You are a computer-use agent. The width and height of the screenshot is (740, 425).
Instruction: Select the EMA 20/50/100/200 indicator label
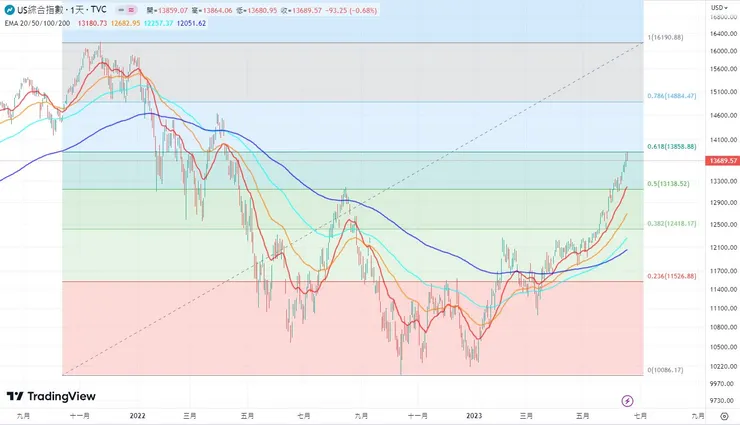pyautogui.click(x=37, y=23)
